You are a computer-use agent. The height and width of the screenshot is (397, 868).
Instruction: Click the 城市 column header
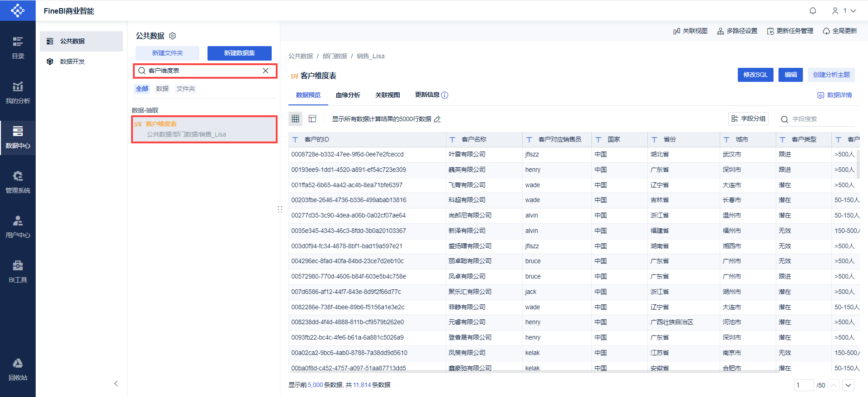tap(748, 140)
